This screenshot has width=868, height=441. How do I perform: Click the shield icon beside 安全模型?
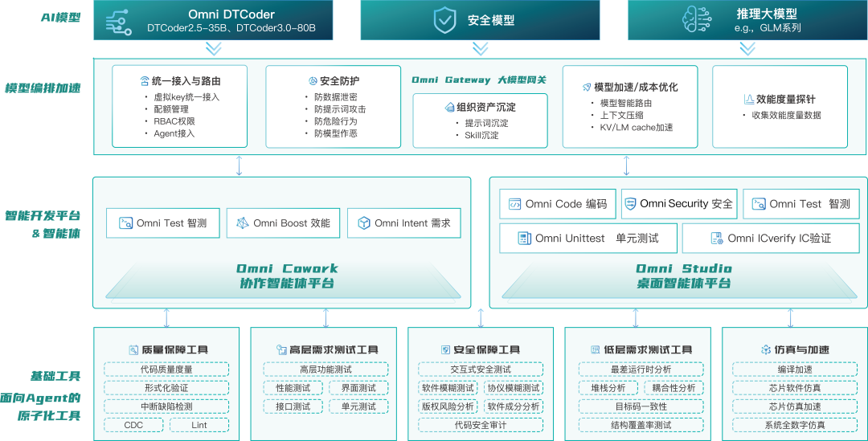point(445,20)
